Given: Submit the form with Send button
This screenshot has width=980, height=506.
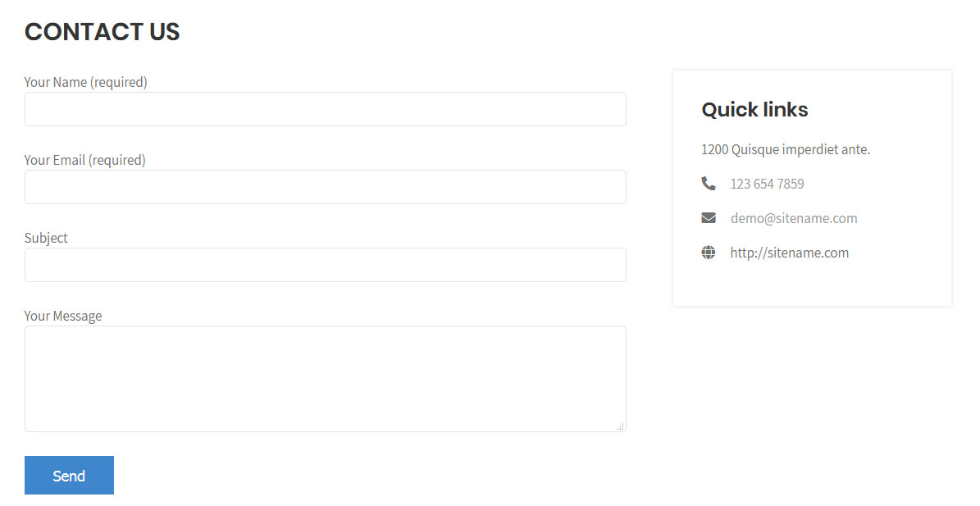Looking at the screenshot, I should [x=69, y=476].
